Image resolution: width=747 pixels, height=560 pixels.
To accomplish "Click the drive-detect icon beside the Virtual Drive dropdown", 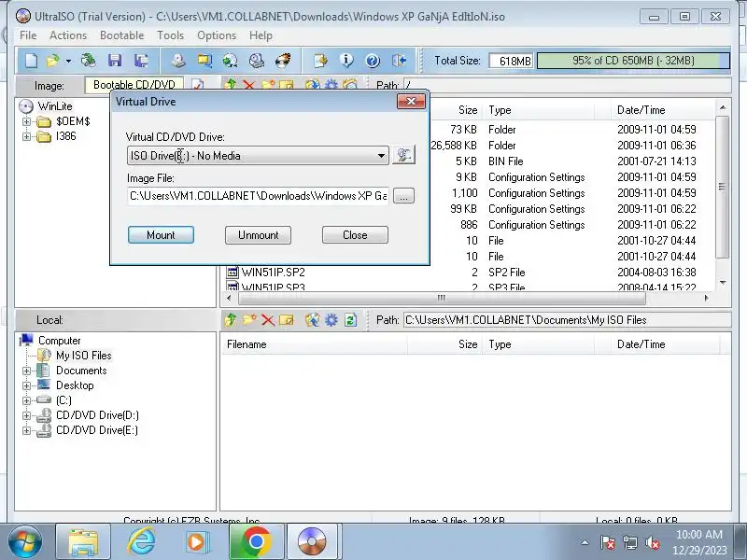I will tap(403, 155).
